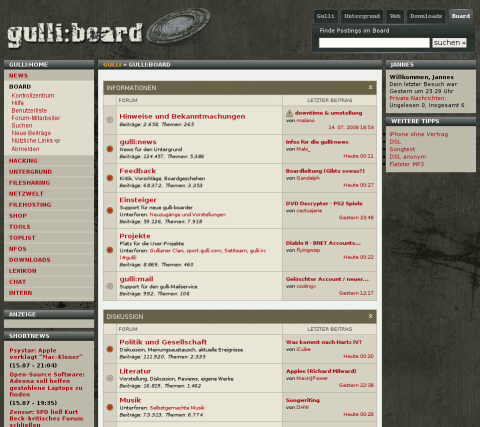The height and width of the screenshot is (427, 480).
Task: Open the Einsteiger forum title
Action: click(138, 200)
